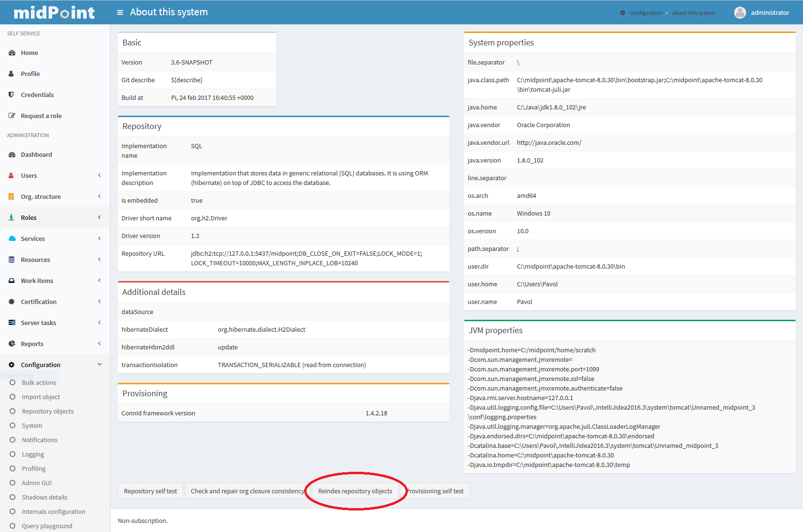
Task: Click the Credentials shield icon
Action: click(x=11, y=95)
